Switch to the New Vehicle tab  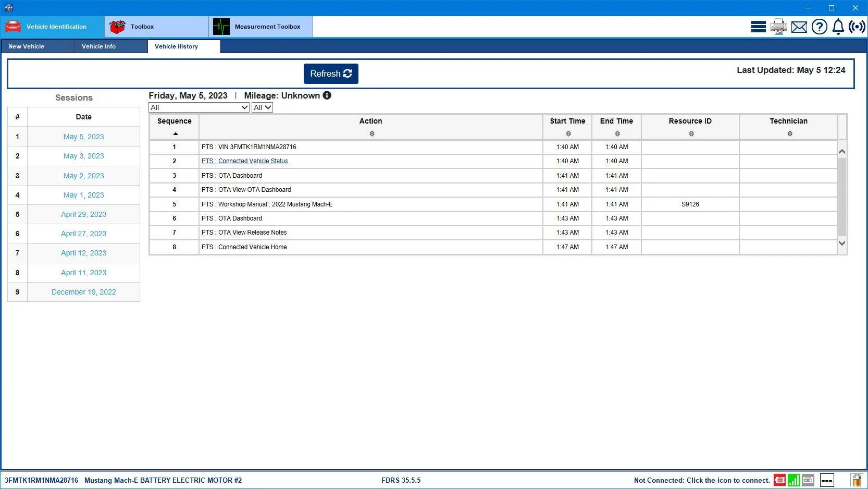[38, 46]
